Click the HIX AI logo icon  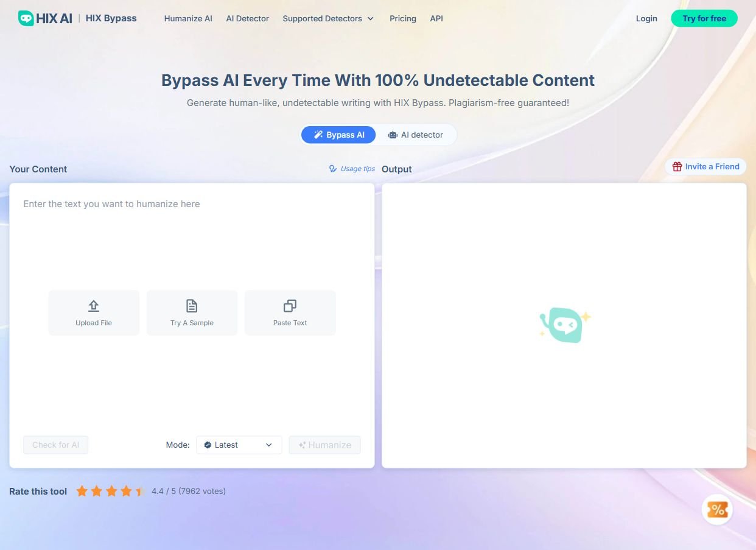click(x=26, y=18)
